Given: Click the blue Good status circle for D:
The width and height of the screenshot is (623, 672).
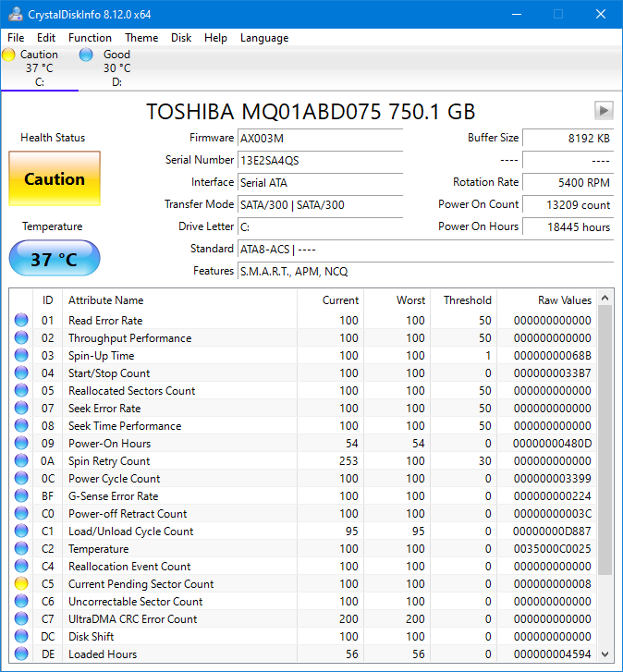Looking at the screenshot, I should 86,55.
